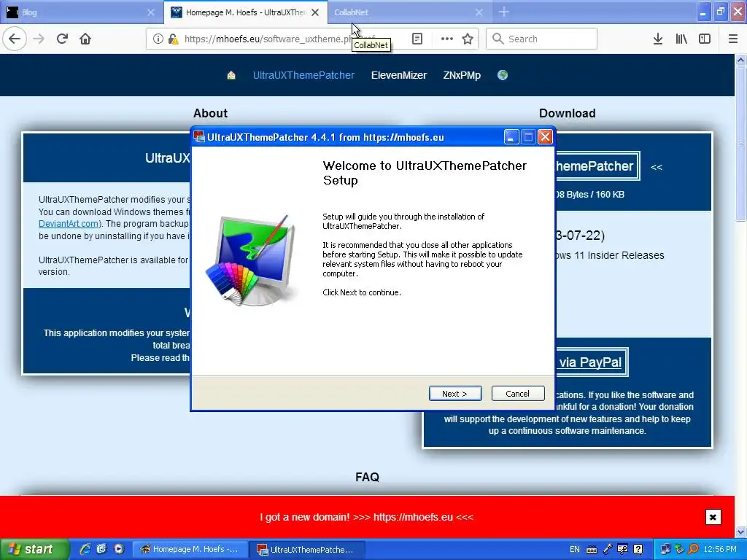The image size is (747, 560).
Task: Close the Blog tab
Action: pyautogui.click(x=151, y=12)
